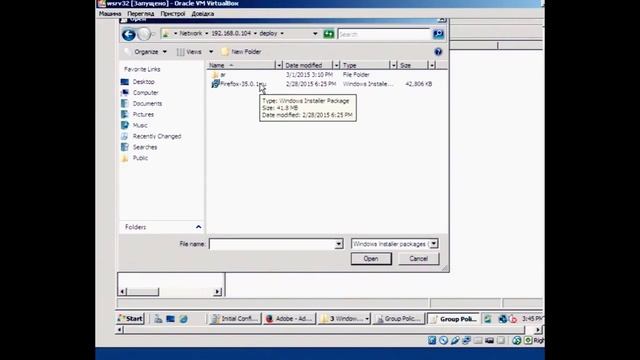Screen dimensions: 640x360
Task: Click the Server Manager quick launch icon
Action: pos(158,319)
